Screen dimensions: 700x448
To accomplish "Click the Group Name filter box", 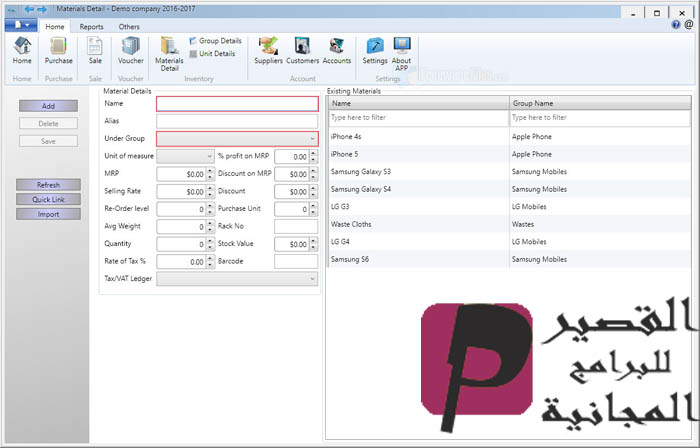I will [600, 118].
